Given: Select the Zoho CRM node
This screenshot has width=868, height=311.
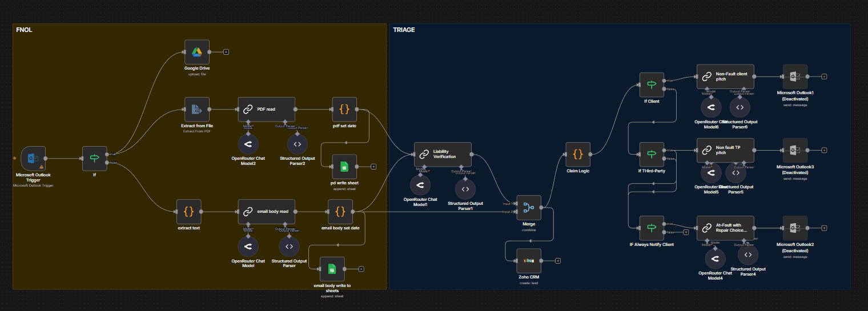Looking at the screenshot, I should point(528,261).
